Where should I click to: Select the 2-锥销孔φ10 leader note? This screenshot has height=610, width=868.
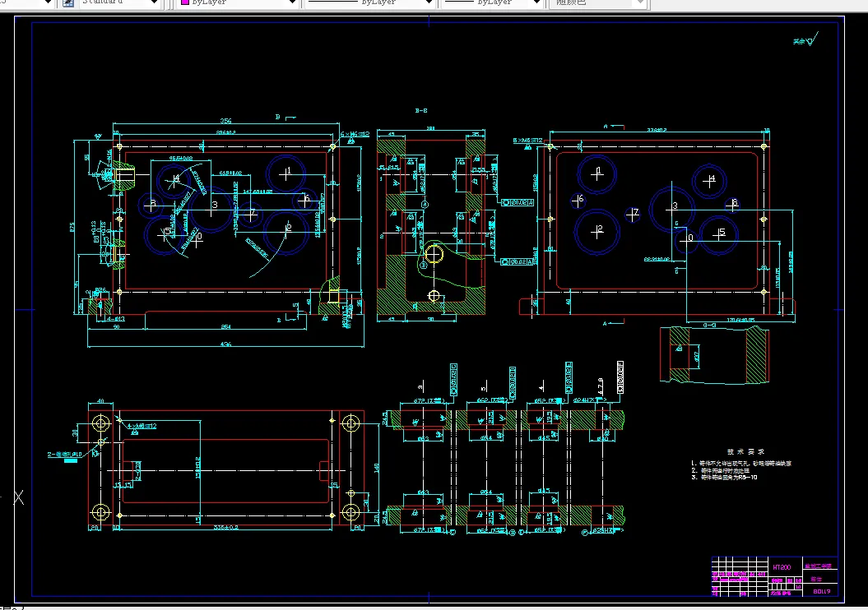point(65,455)
